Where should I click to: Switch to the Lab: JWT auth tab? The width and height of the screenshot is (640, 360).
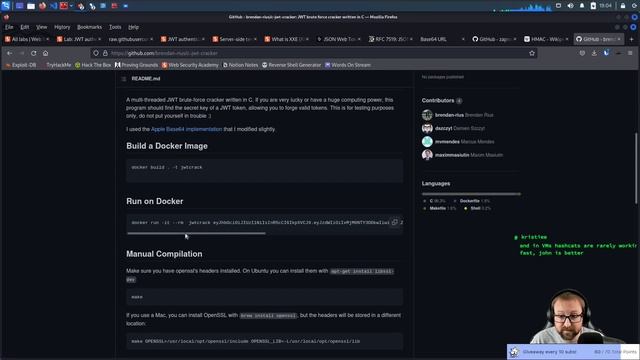click(x=79, y=39)
